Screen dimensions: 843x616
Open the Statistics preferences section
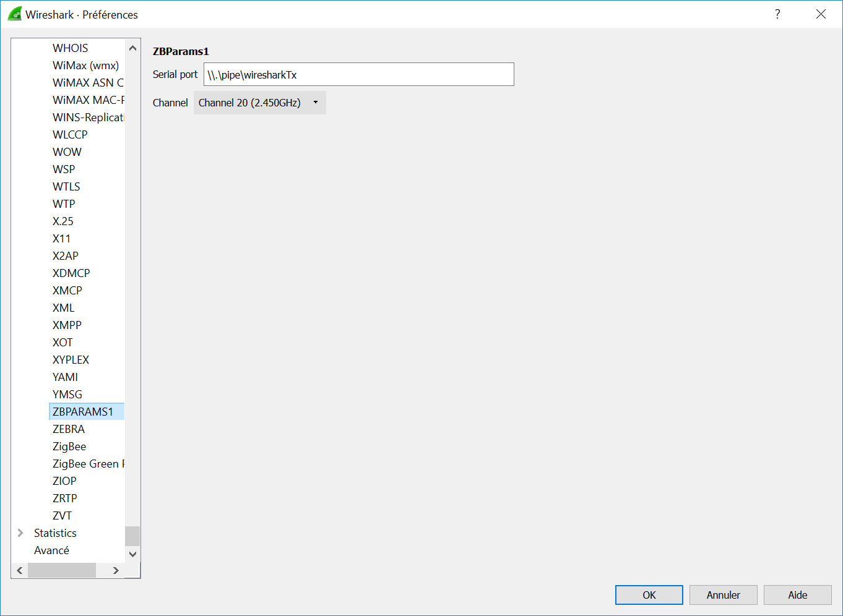tap(55, 533)
